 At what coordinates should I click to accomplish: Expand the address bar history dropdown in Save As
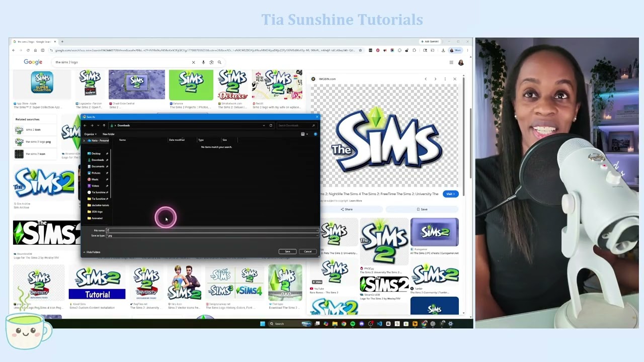pyautogui.click(x=264, y=125)
